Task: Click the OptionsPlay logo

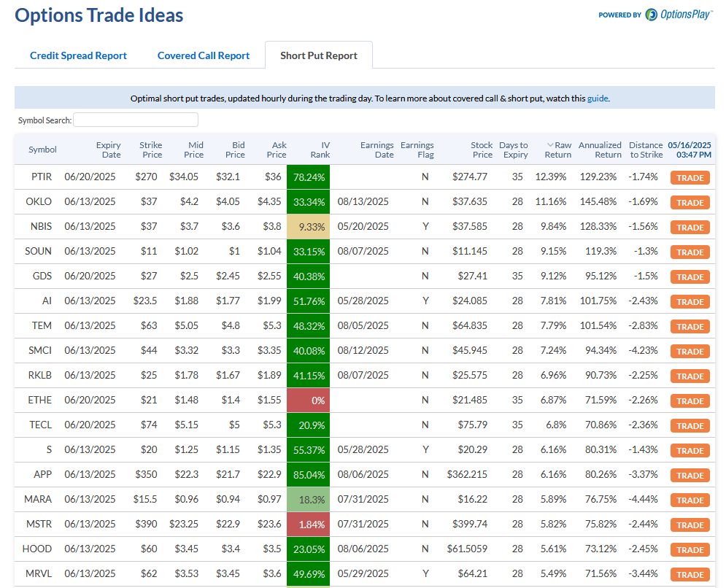Action: 679,15
